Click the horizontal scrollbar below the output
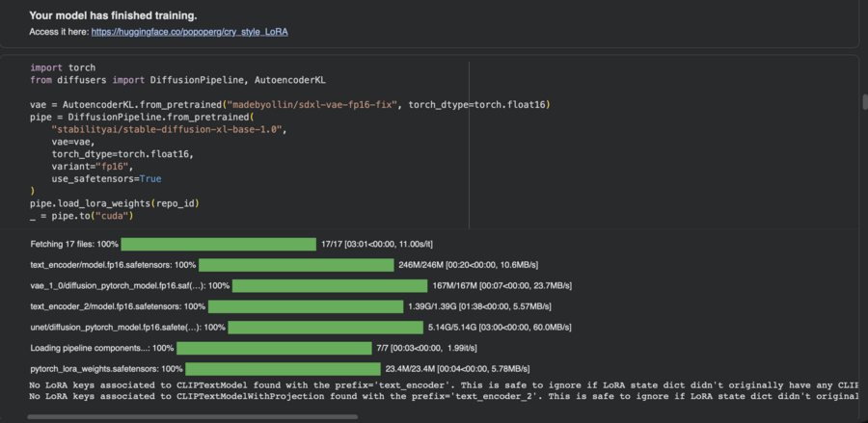868x423 pixels. (193, 417)
